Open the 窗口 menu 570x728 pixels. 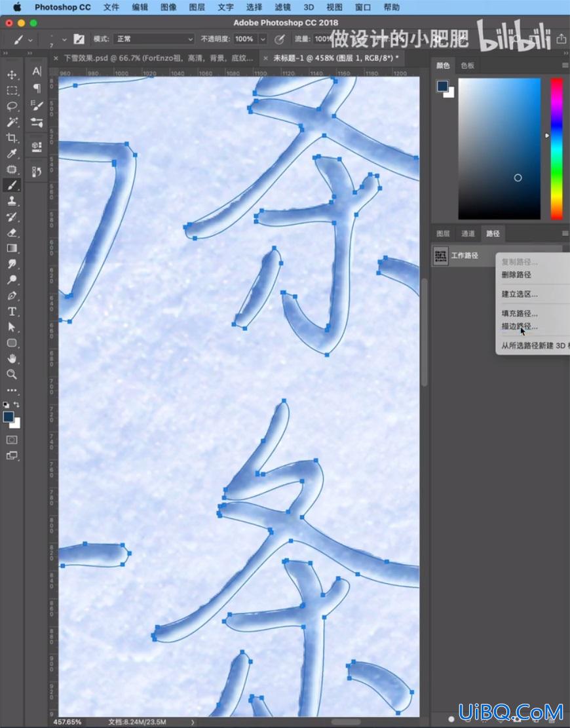point(363,7)
